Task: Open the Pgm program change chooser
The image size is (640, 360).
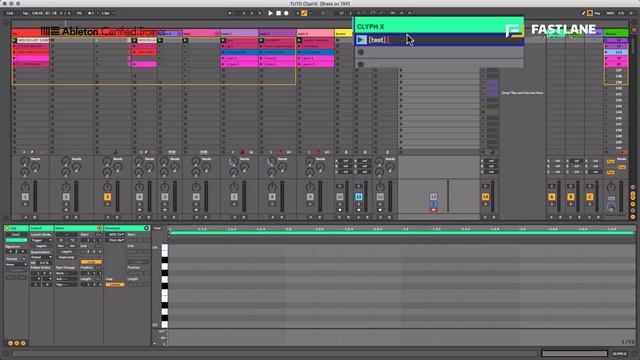Action: [67, 284]
